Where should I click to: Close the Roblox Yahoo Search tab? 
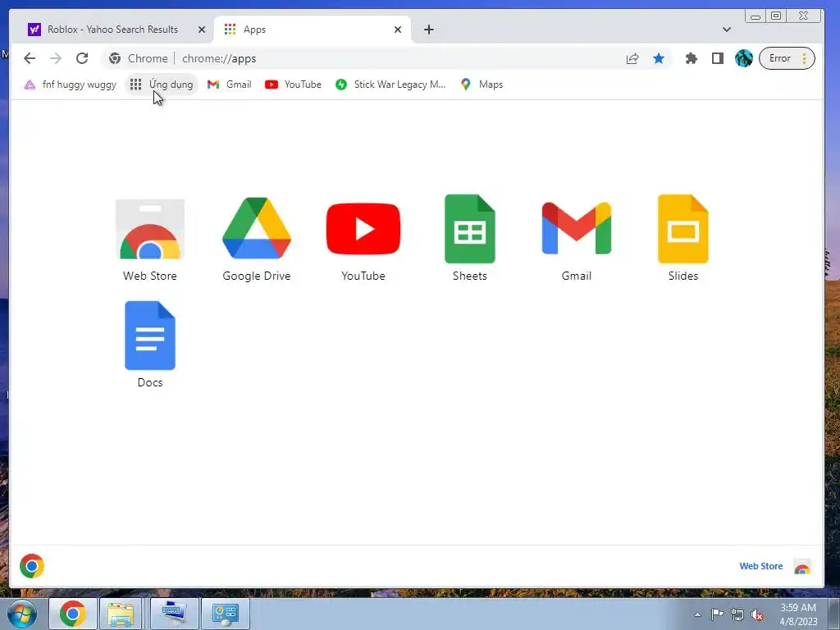coord(202,30)
